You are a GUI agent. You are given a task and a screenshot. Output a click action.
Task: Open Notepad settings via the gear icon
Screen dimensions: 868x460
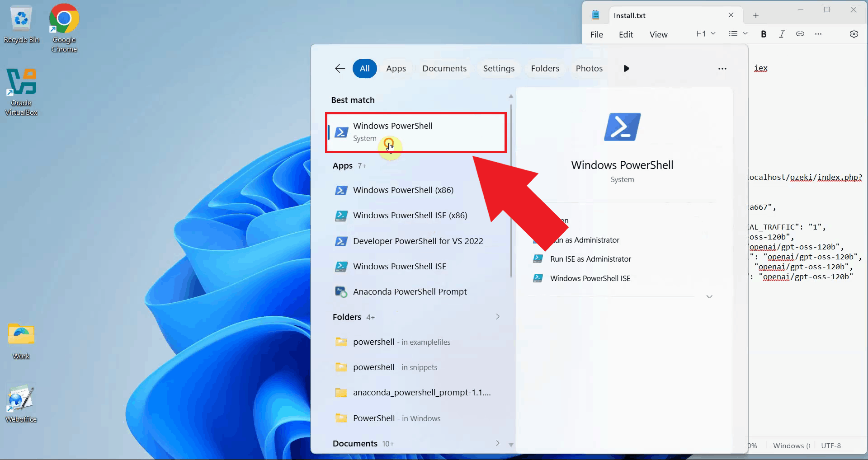point(854,34)
